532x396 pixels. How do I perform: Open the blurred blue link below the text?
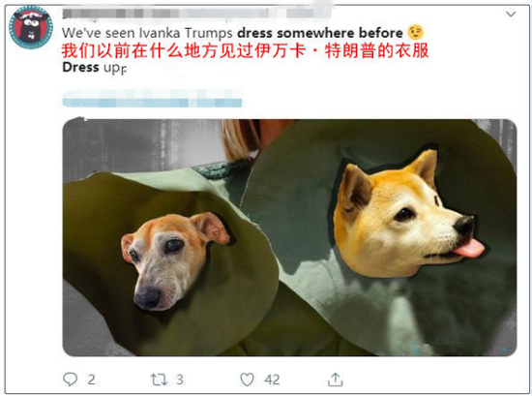[x=152, y=99]
